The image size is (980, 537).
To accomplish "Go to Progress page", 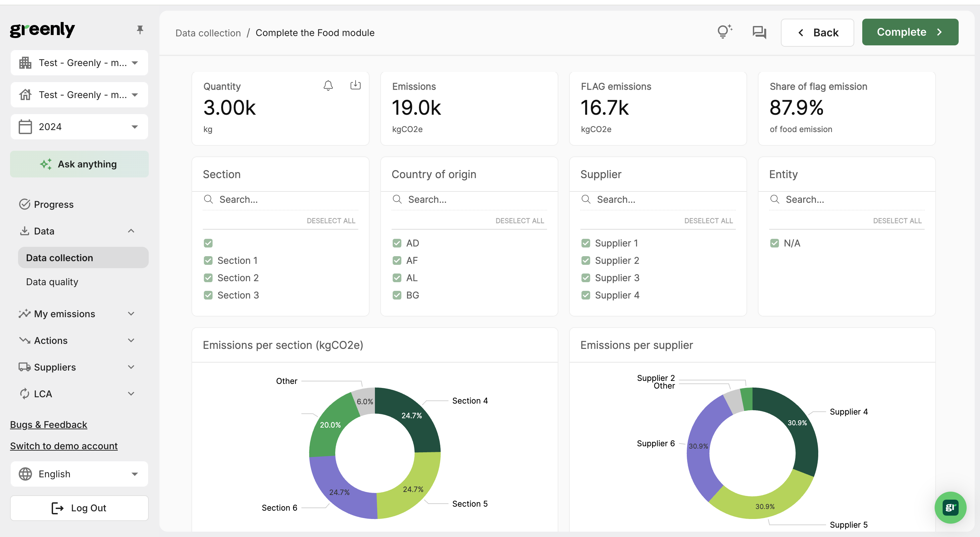I will point(54,204).
